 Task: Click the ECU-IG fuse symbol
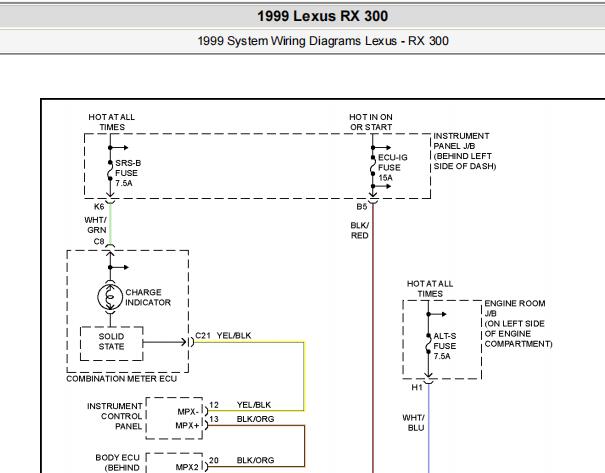click(x=373, y=166)
